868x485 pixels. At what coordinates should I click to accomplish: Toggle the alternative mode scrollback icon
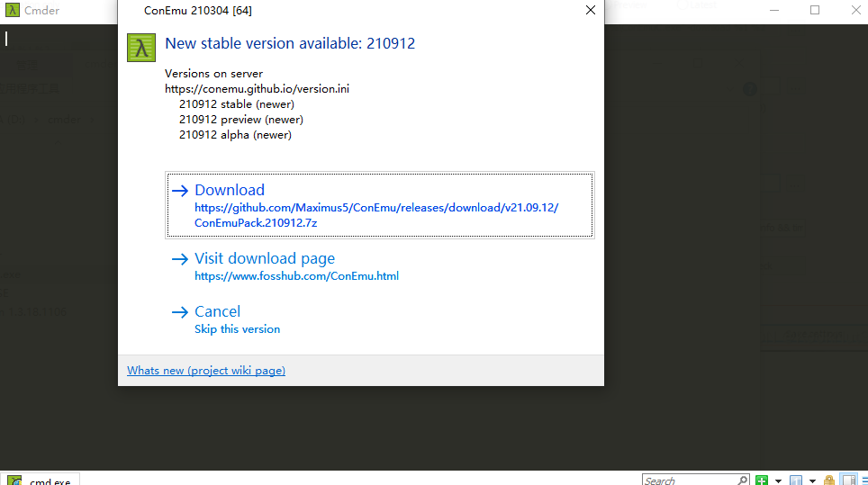pos(848,480)
